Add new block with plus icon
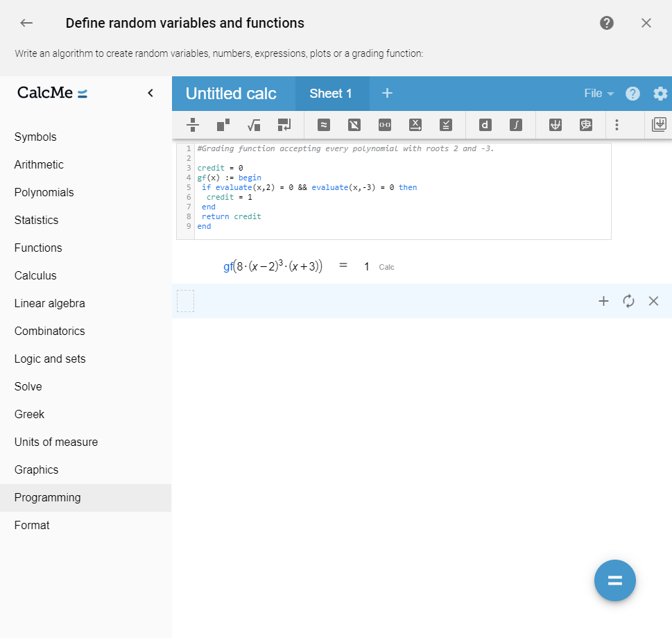Screen dimensions: 672x638 coord(603,301)
